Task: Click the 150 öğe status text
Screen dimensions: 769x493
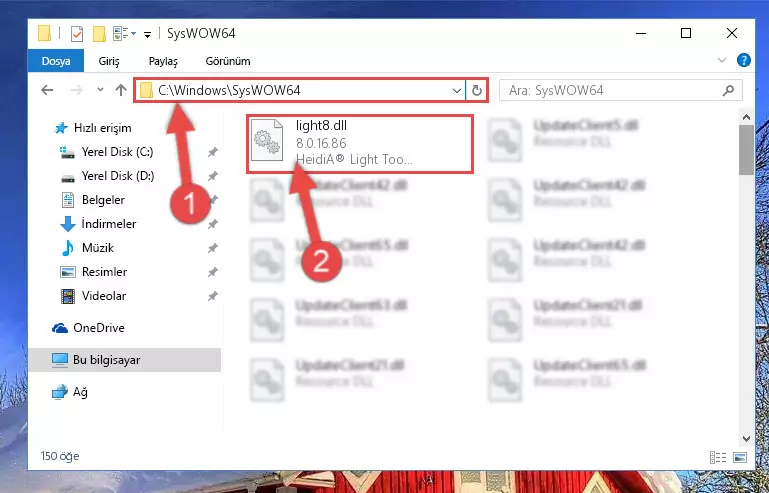Action: click(x=60, y=456)
